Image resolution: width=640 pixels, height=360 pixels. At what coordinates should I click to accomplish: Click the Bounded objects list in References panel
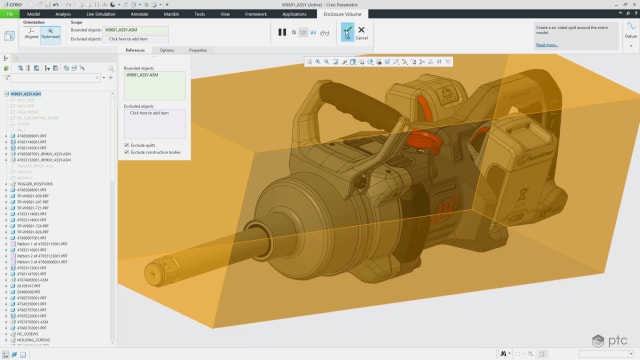click(x=155, y=86)
